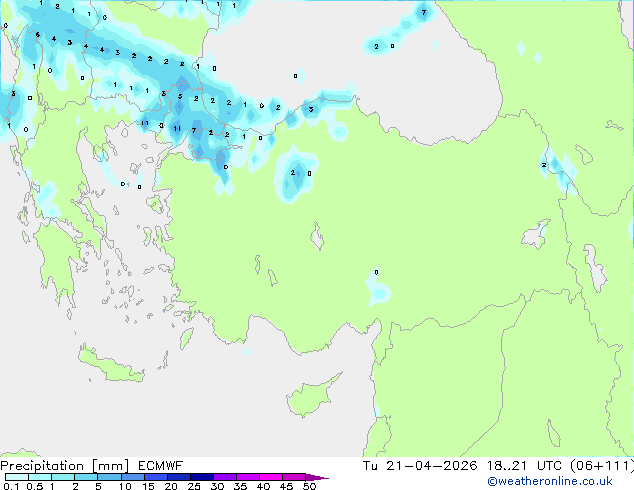Click the legend label '10'
Screen dimensions: 634x490
pos(125,486)
